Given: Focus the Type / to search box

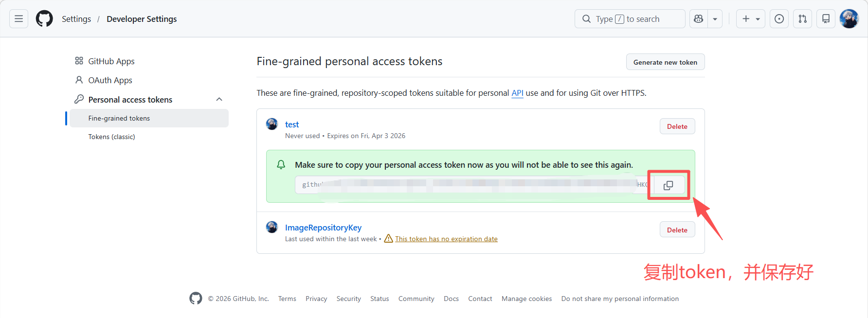Looking at the screenshot, I should [630, 19].
